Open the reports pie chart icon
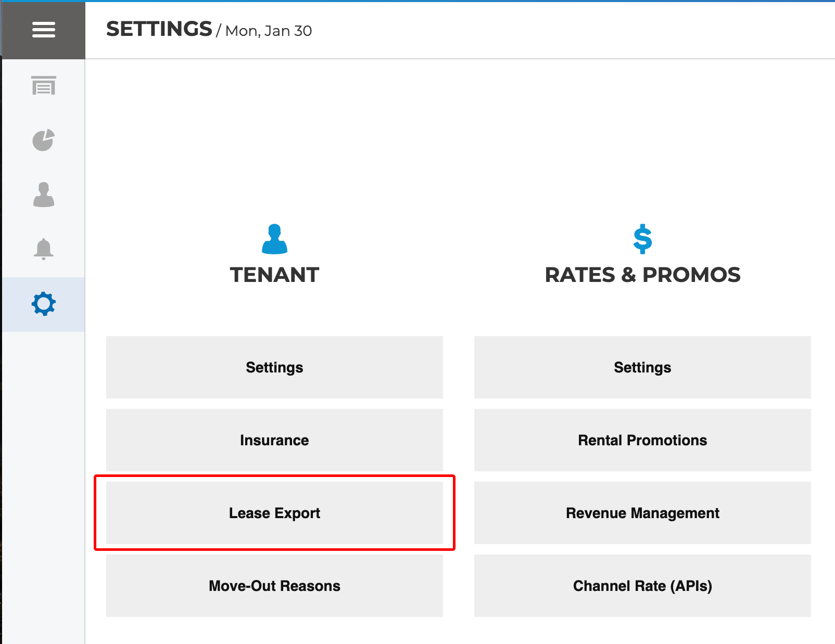 pos(44,140)
